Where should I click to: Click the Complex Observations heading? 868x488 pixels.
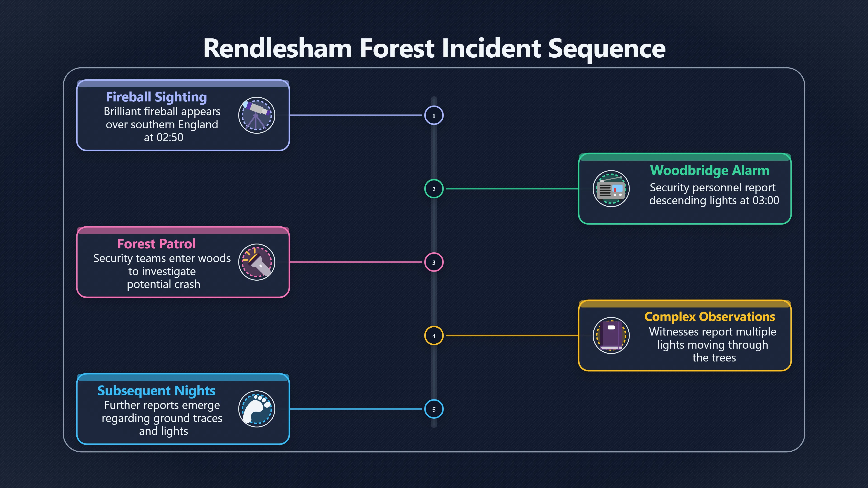point(710,317)
